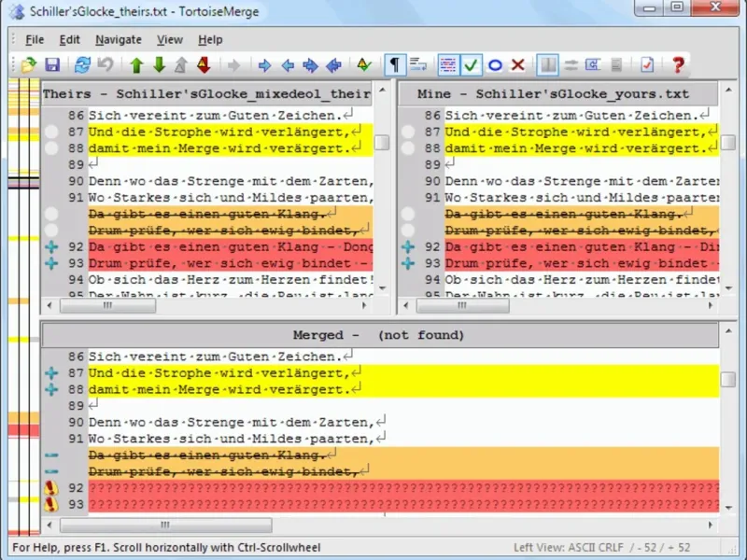The height and width of the screenshot is (560, 747).
Task: Toggle show whitespace pilcrow button
Action: click(x=395, y=64)
